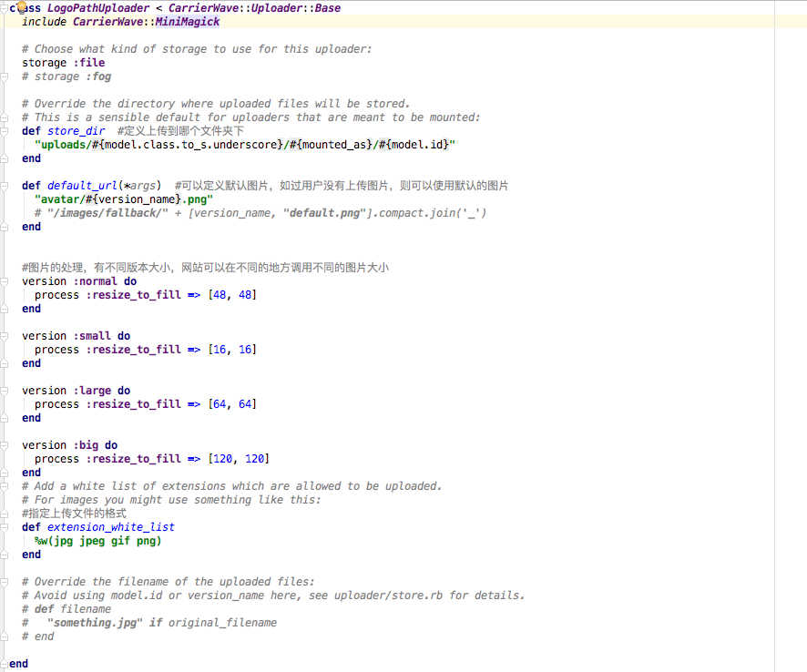Screen dimensions: 807x672
Task: Click the 'extension_white_list' method name
Action: [x=111, y=527]
